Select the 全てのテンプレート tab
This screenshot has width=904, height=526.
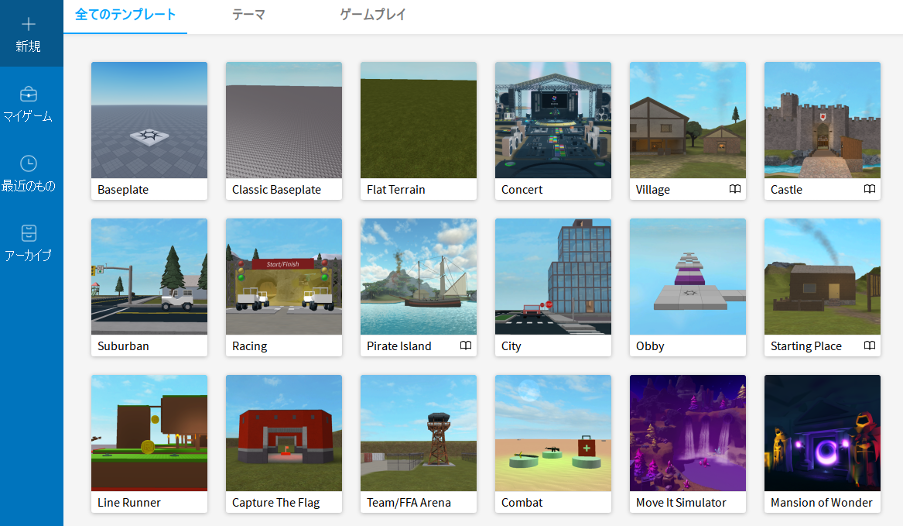click(x=125, y=15)
